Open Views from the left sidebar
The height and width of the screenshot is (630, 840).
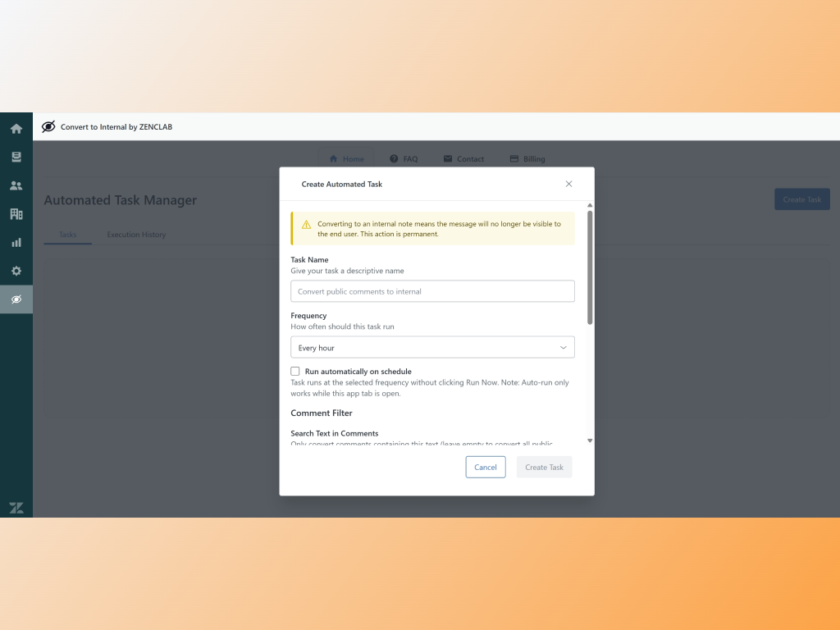pos(16,157)
